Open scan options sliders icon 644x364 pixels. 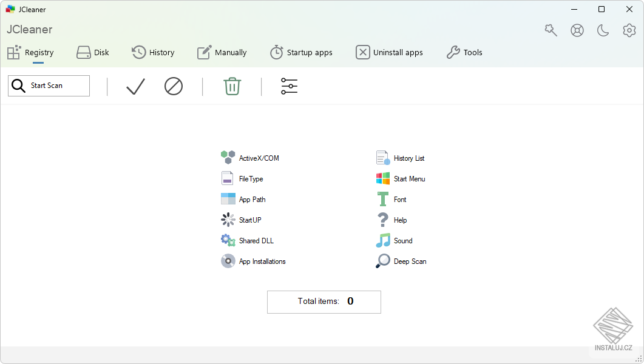pyautogui.click(x=289, y=86)
